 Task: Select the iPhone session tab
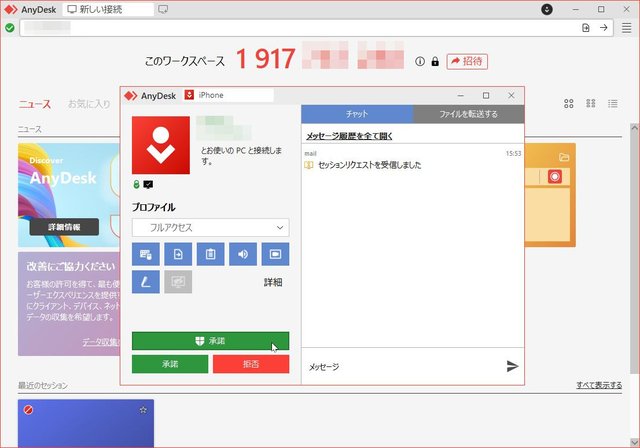click(228, 95)
